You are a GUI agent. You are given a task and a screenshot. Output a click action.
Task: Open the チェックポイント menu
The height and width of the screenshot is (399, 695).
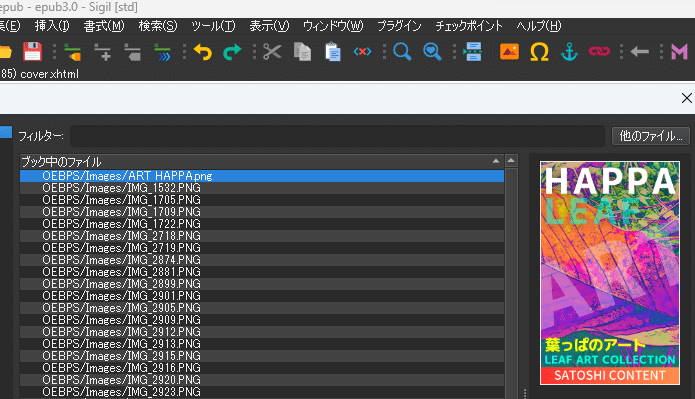point(469,26)
